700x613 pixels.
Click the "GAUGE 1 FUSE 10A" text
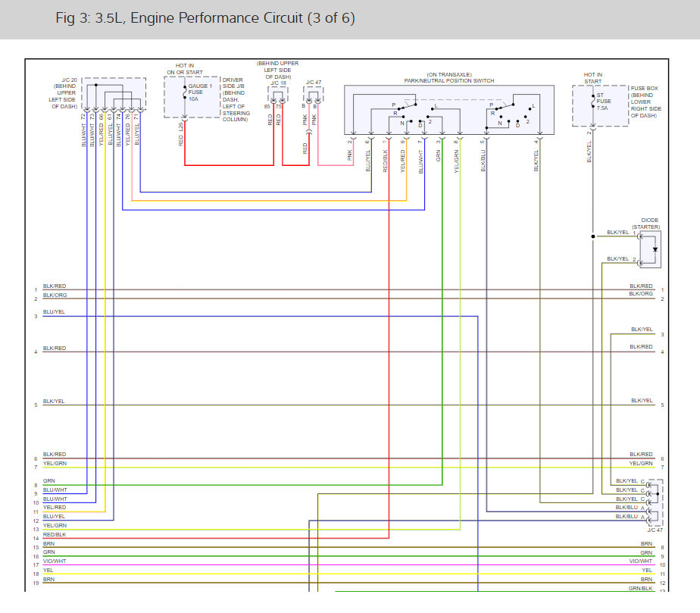click(200, 92)
